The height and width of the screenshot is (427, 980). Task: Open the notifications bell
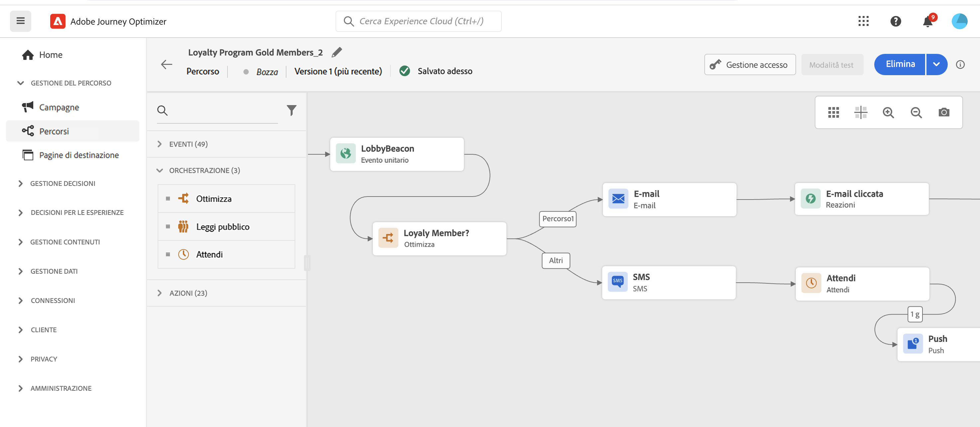pyautogui.click(x=927, y=21)
